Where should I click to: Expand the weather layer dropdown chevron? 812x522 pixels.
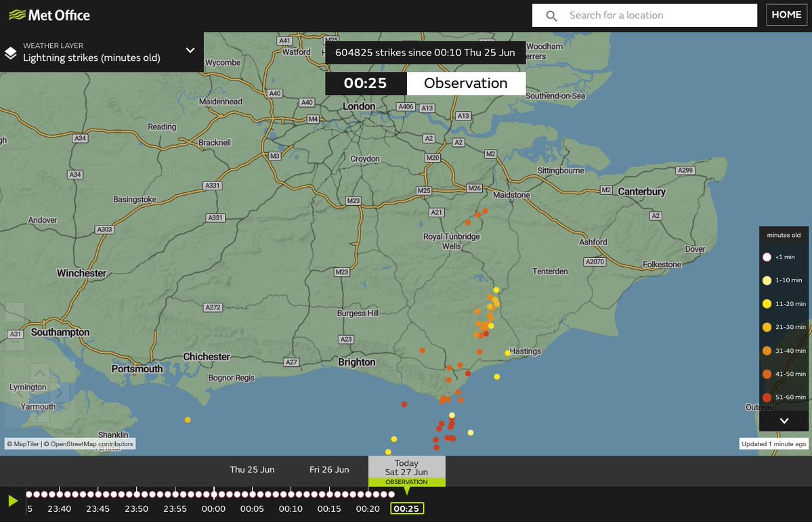[x=190, y=51]
